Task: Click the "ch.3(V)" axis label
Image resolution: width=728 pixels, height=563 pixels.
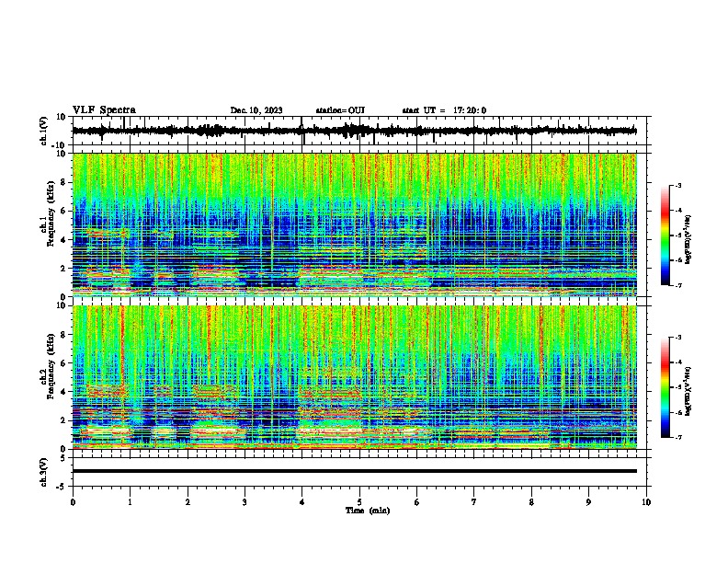Action: pyautogui.click(x=44, y=472)
